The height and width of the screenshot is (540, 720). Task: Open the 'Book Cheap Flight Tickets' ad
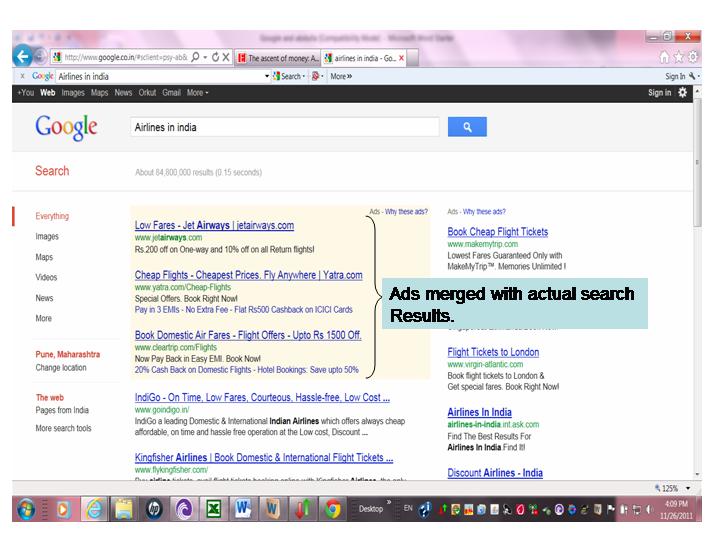498,232
